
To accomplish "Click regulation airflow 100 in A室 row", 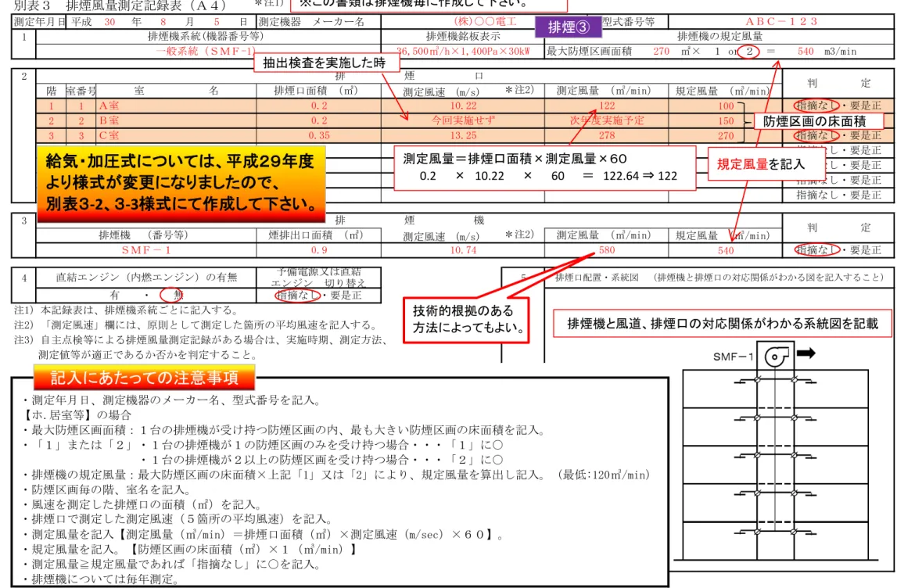I will click(726, 106).
